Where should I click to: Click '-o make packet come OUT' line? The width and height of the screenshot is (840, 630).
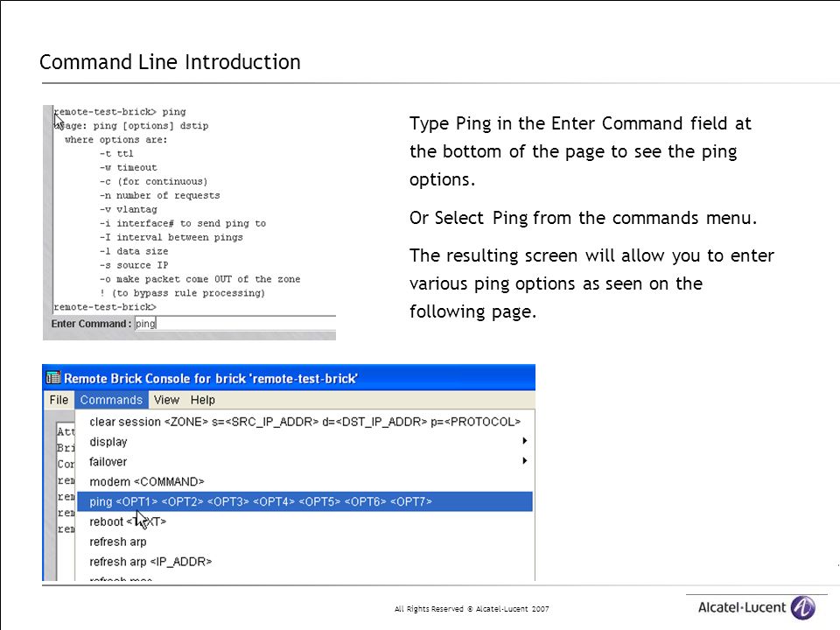pos(199,279)
